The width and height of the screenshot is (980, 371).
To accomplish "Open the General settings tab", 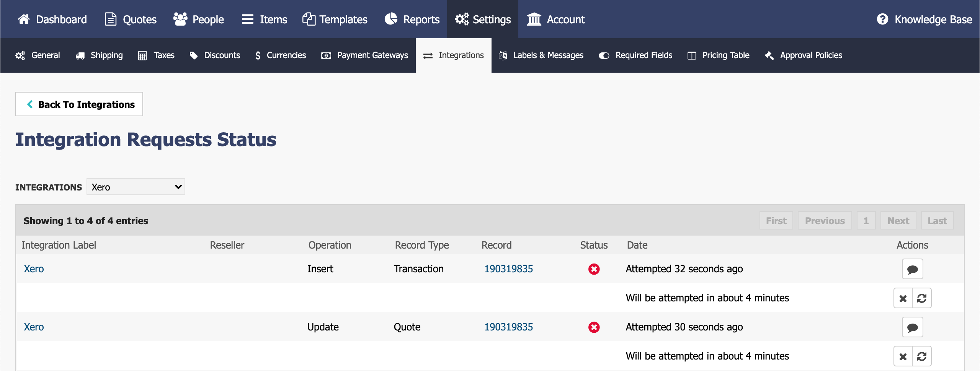I will 38,55.
